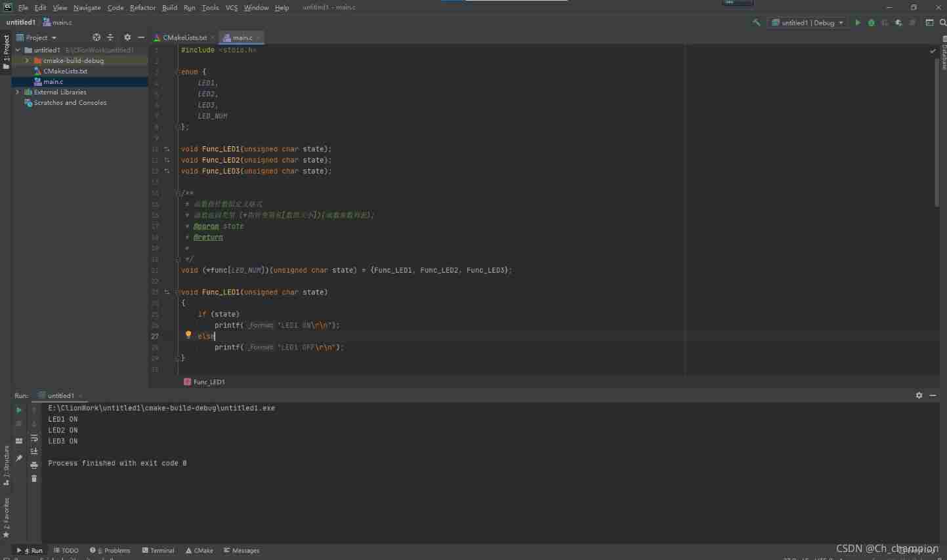Collapse the untitled1 root folder
This screenshot has width=947, height=560.
tap(18, 50)
